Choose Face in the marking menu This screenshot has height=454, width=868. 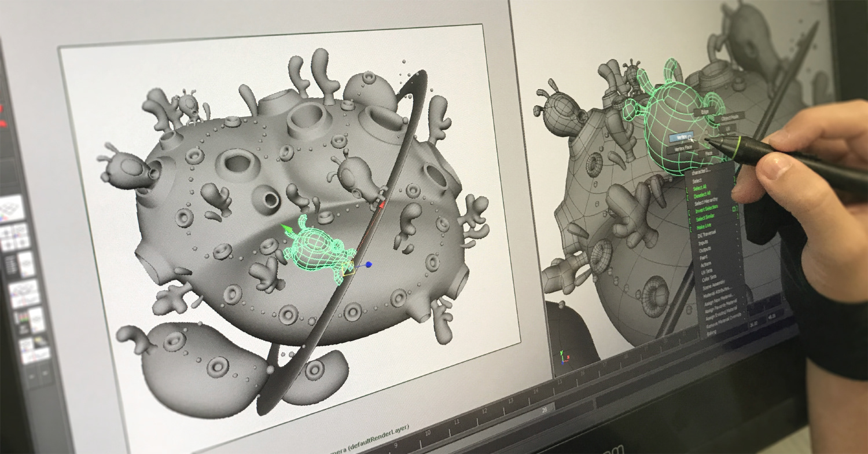(x=709, y=153)
